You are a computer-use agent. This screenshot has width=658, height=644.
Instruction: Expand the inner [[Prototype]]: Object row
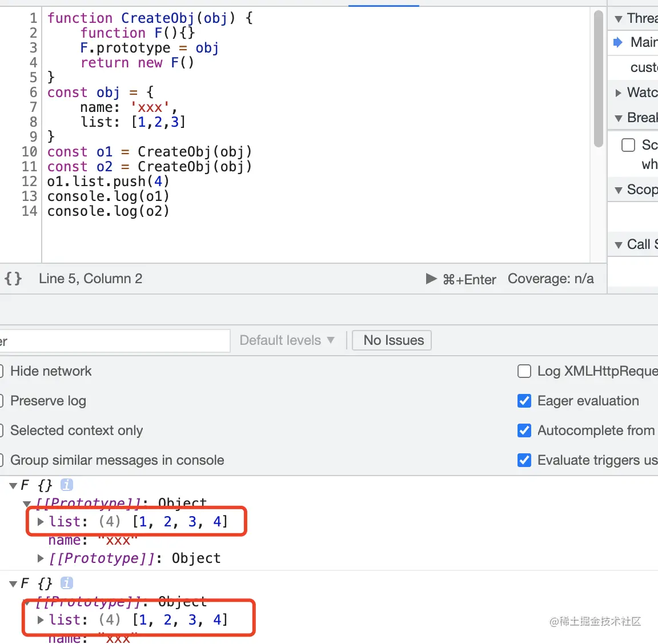[x=41, y=558]
